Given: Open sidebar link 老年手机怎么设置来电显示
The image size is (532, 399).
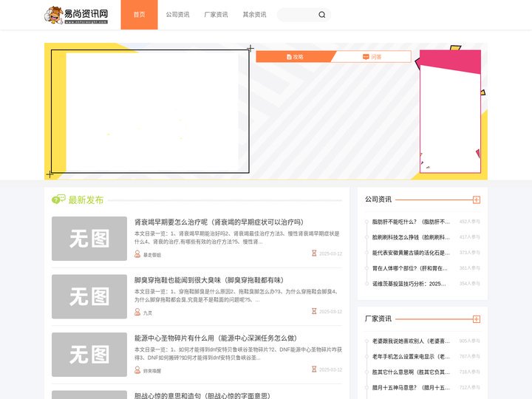Looking at the screenshot, I should coord(411,357).
